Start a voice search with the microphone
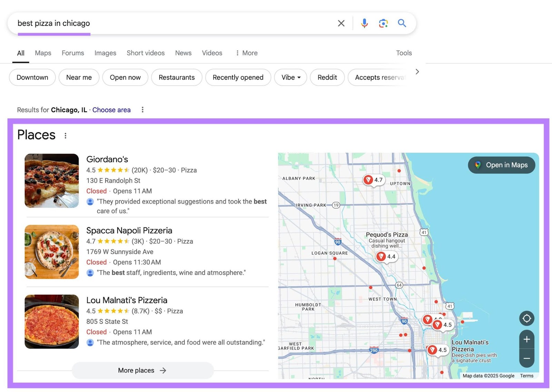This screenshot has width=552, height=392. click(x=364, y=23)
